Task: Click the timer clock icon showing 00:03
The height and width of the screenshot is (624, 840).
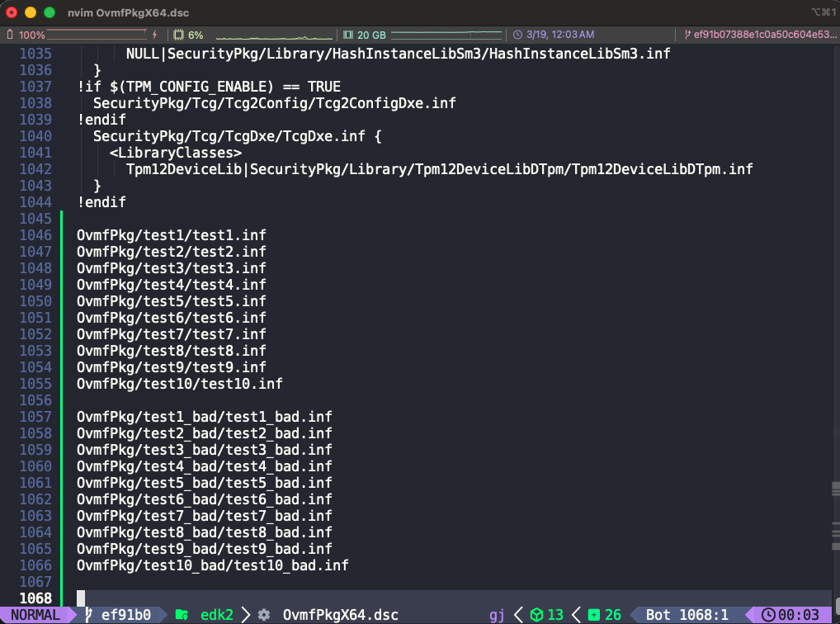Action: pos(769,615)
